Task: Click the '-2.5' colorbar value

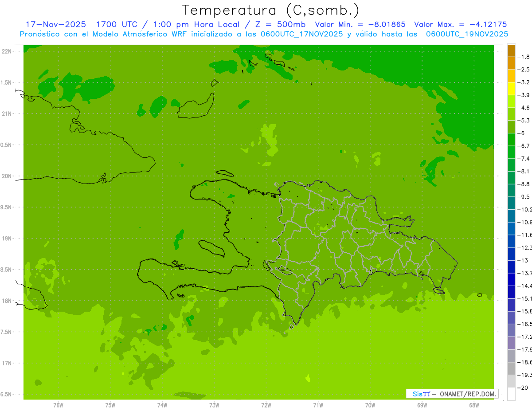Action: [x=524, y=70]
